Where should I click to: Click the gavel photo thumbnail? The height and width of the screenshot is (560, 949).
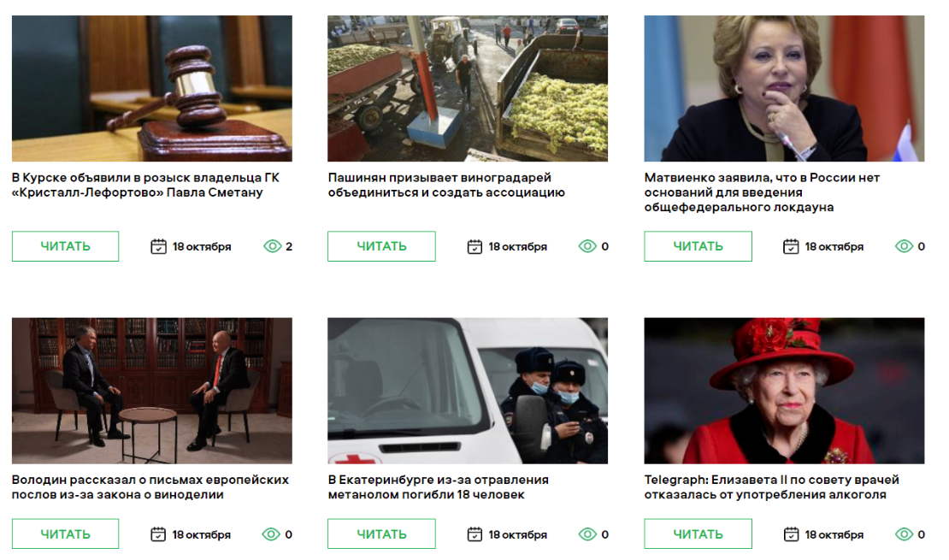152,88
